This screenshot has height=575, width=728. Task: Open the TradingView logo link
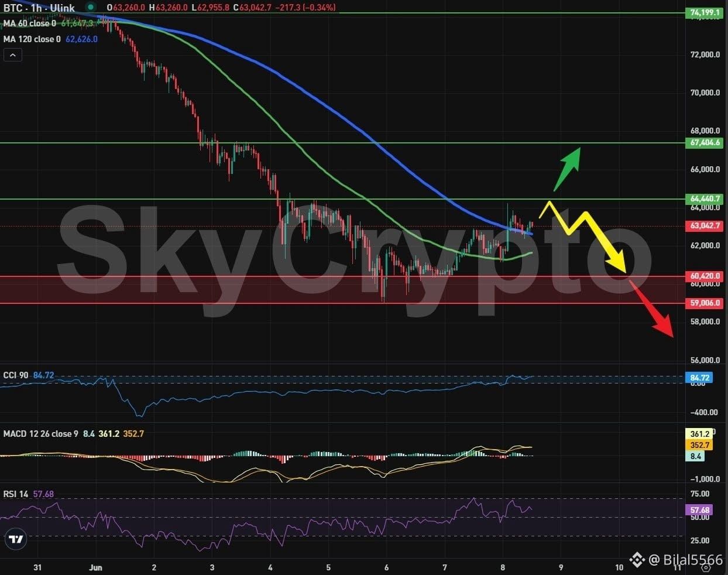click(x=17, y=539)
